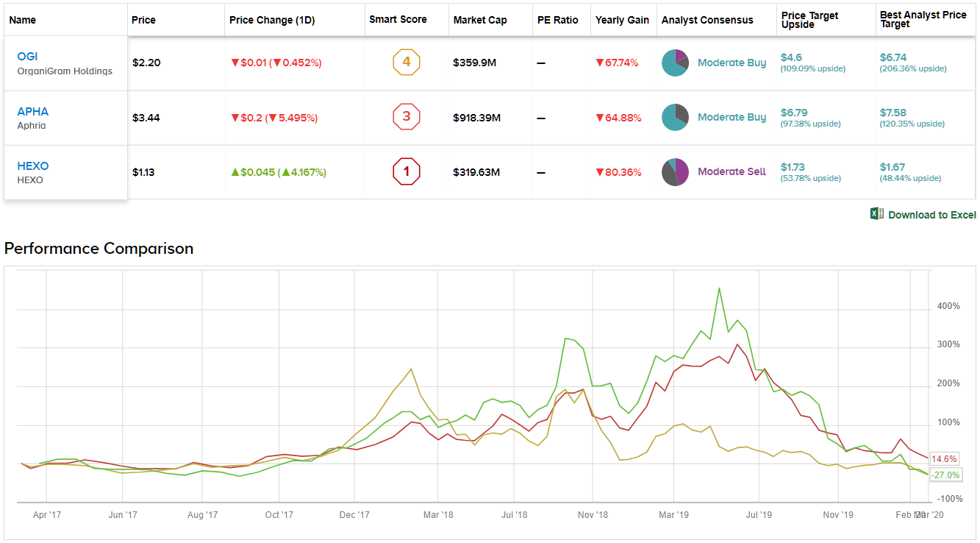This screenshot has width=980, height=543.
Task: Sort by Market Cap column header
Action: pyautogui.click(x=480, y=20)
